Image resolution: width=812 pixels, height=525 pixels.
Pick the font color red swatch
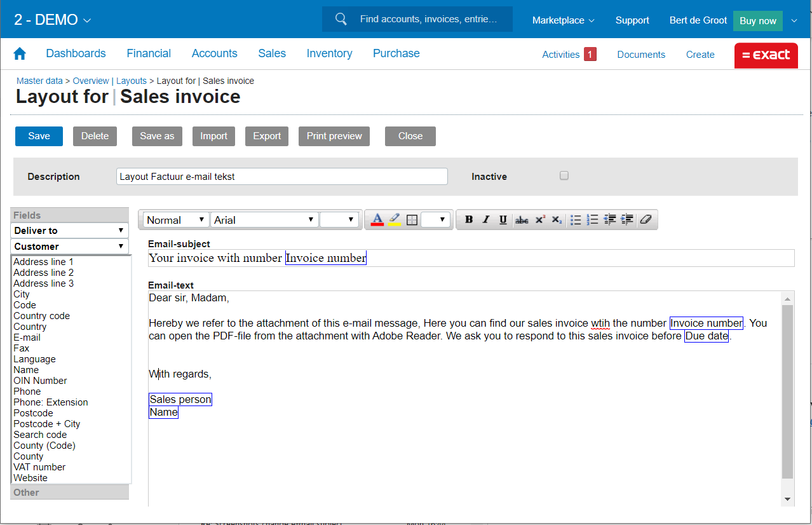point(377,220)
